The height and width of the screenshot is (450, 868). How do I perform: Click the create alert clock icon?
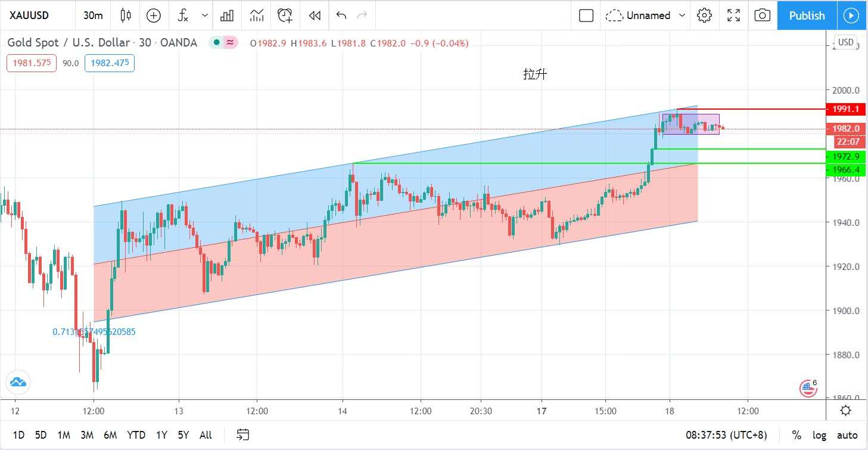coord(285,15)
